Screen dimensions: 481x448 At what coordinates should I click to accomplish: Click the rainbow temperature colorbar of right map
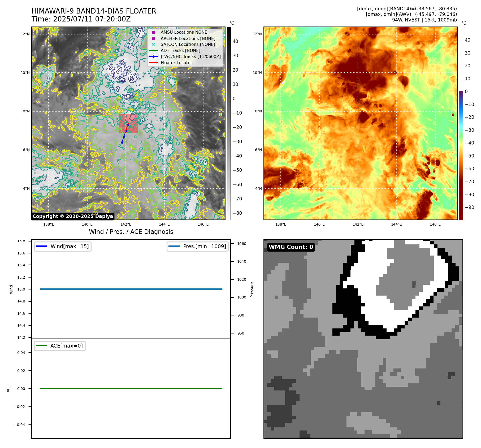[x=461, y=123]
